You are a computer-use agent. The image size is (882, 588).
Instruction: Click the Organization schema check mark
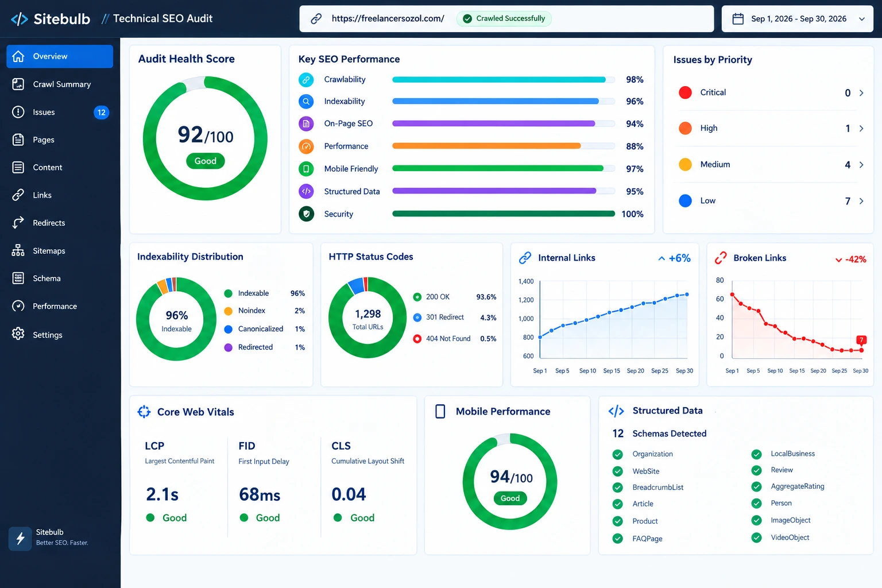coord(618,454)
